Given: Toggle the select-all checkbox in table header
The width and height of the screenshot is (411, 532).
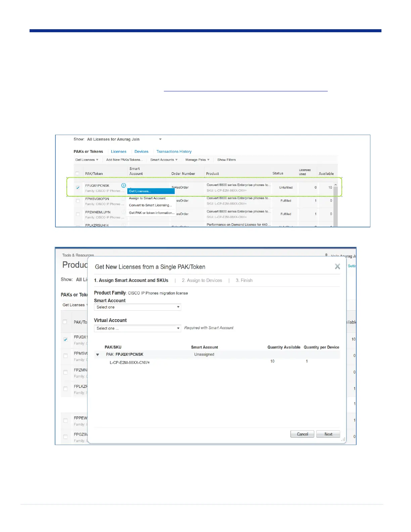Looking at the screenshot, I should (78, 173).
